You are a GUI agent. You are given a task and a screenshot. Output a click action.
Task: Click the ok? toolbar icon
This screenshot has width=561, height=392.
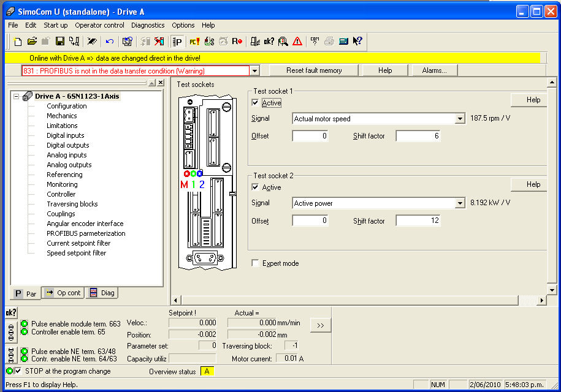point(269,42)
